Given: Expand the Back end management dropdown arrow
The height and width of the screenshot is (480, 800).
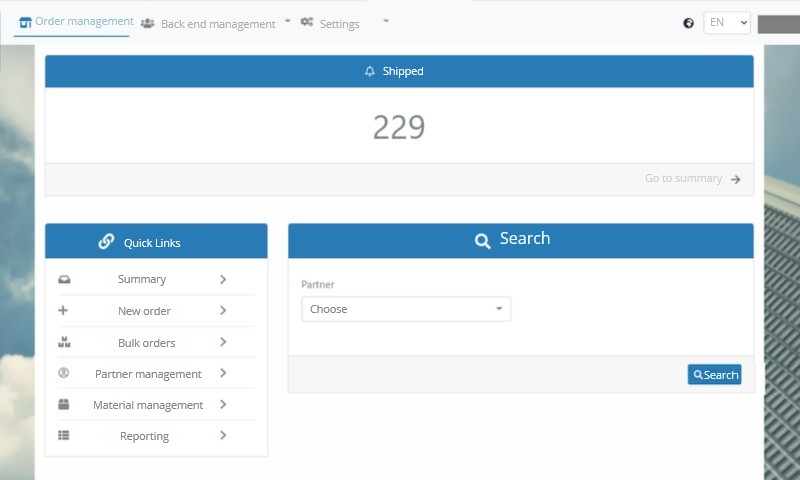Looking at the screenshot, I should 287,21.
